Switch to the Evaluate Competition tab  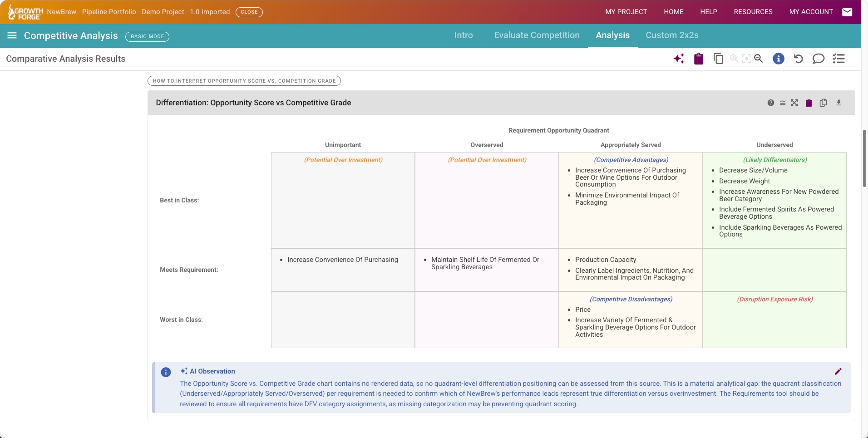click(x=537, y=35)
